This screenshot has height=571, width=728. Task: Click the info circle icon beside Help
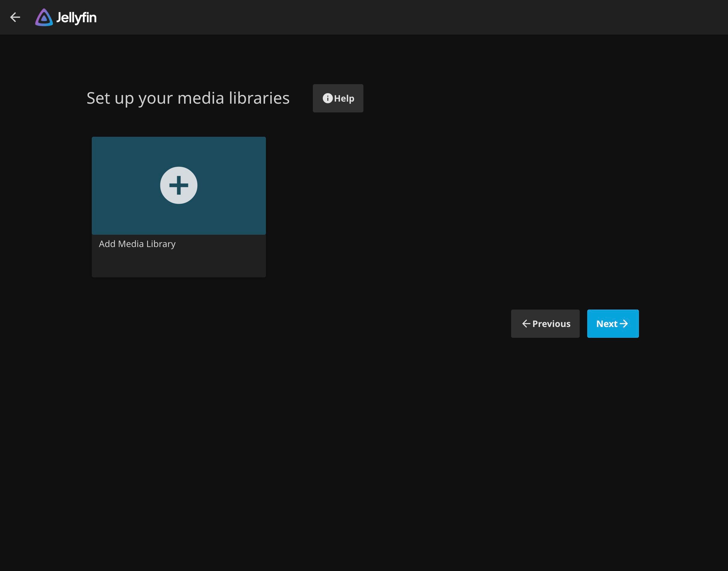tap(327, 98)
